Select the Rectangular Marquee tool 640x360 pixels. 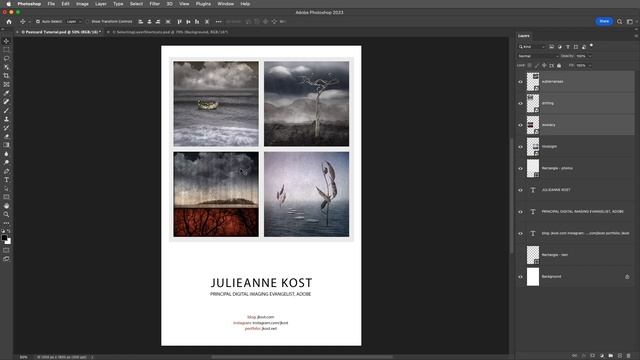coord(6,50)
